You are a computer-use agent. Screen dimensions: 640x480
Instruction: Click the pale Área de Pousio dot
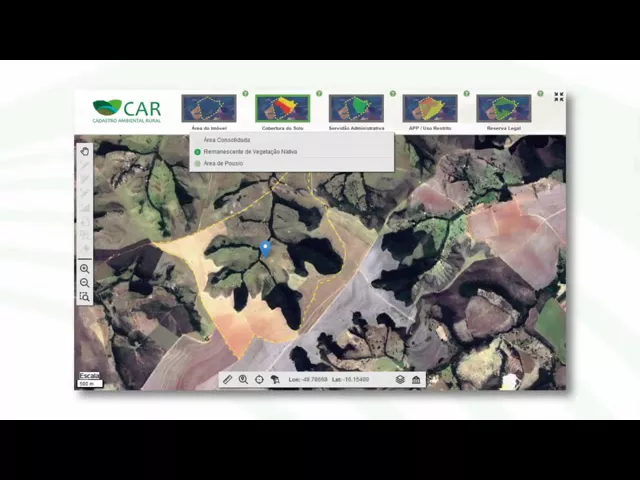click(x=198, y=164)
